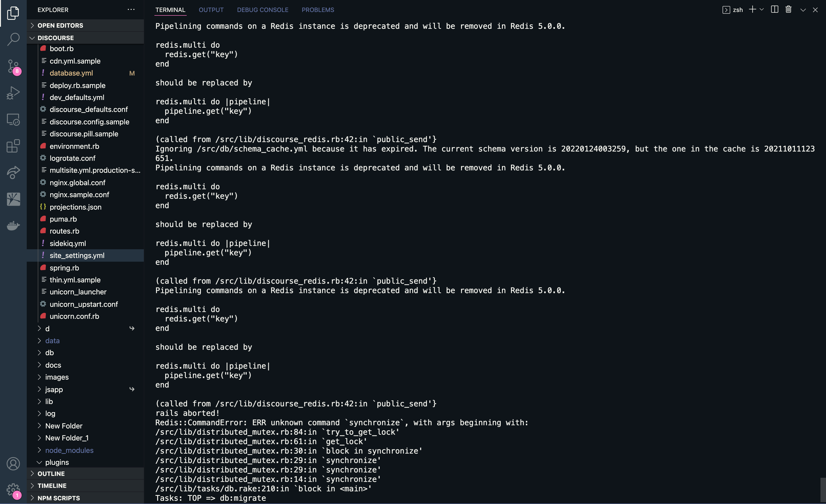Switch to the OUTPUT tab

tap(211, 10)
